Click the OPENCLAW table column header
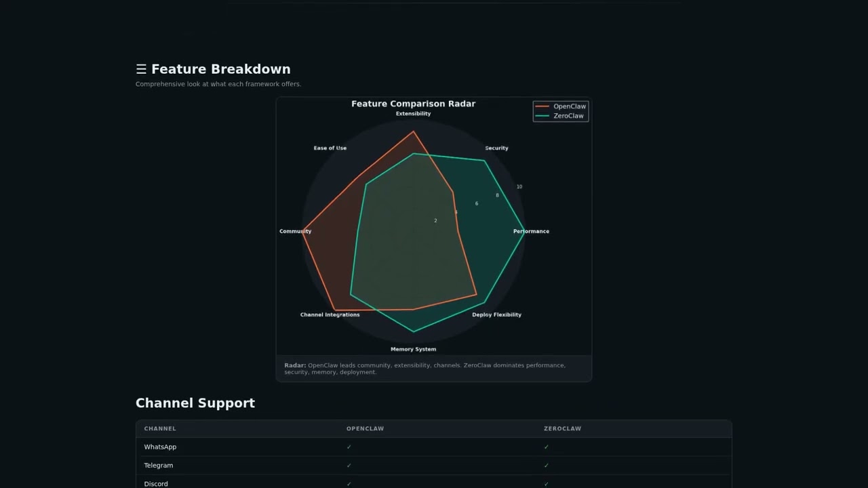Screen dimensions: 868x488 365,428
